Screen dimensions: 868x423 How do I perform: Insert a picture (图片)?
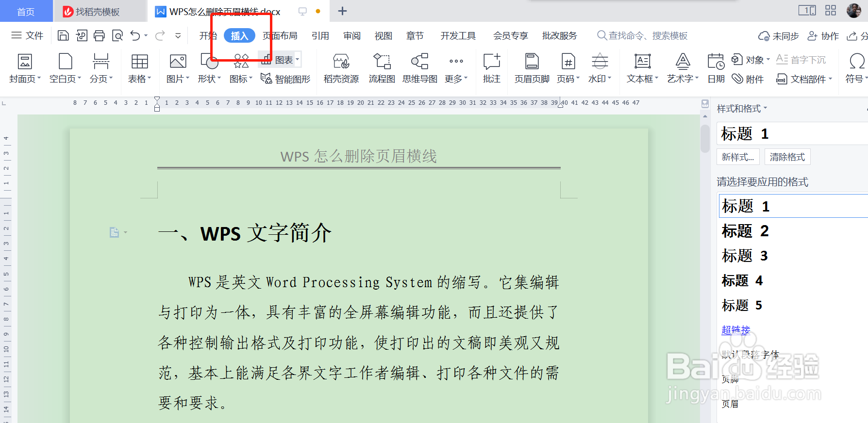[x=178, y=68]
